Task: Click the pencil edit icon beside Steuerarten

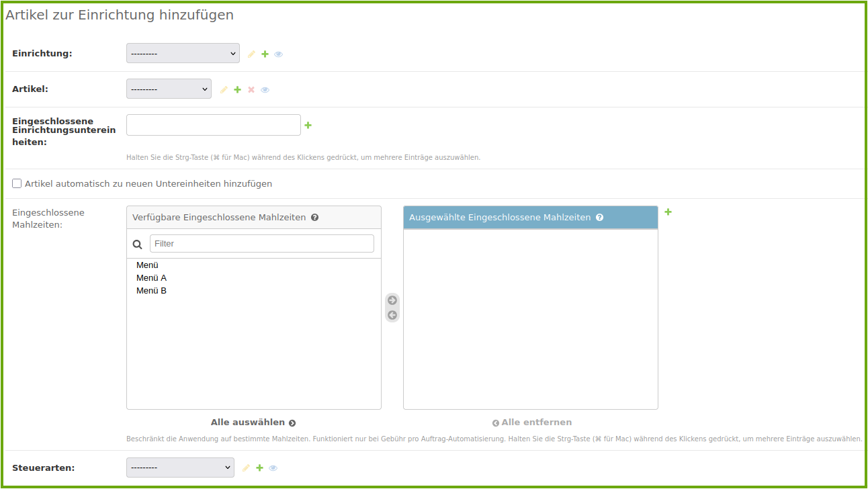Action: point(246,468)
